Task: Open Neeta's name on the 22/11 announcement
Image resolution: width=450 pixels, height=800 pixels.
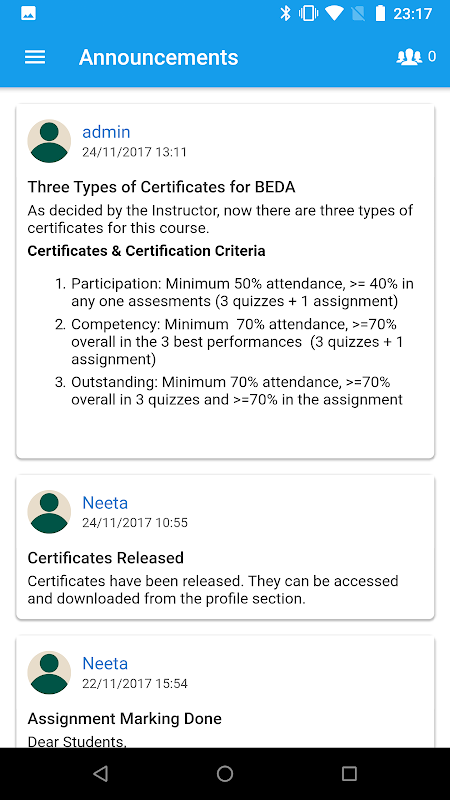Action: 105,663
